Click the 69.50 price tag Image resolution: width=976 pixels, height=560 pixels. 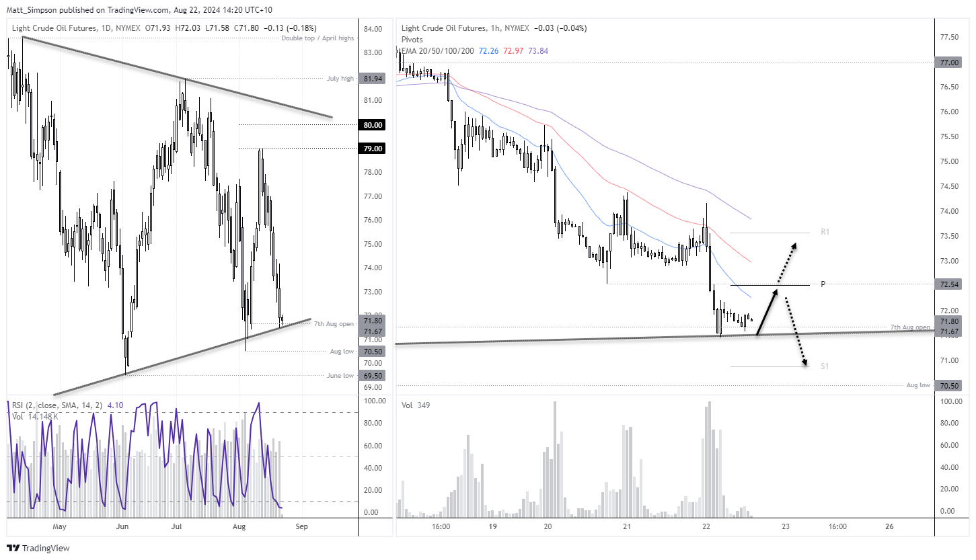click(373, 375)
